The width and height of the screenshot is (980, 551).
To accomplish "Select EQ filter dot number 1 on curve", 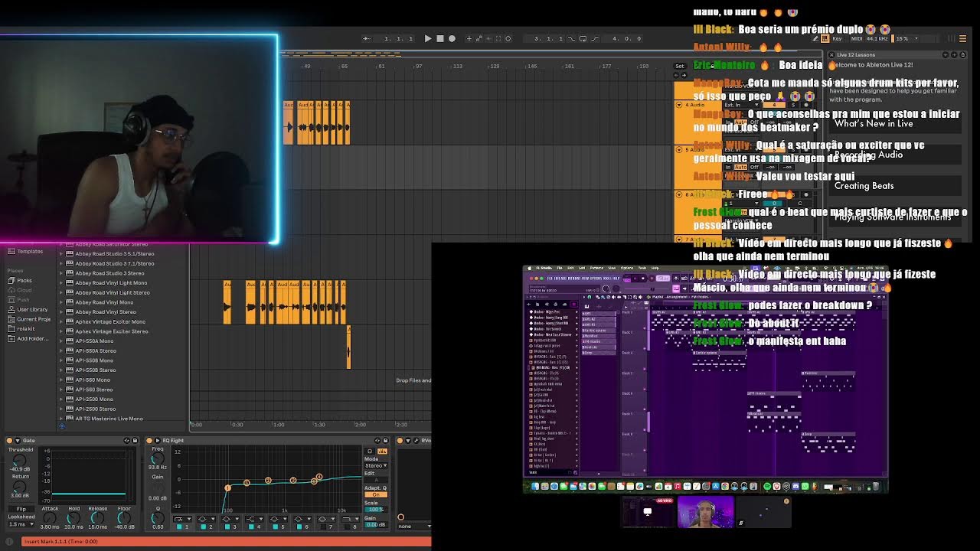I will [227, 487].
